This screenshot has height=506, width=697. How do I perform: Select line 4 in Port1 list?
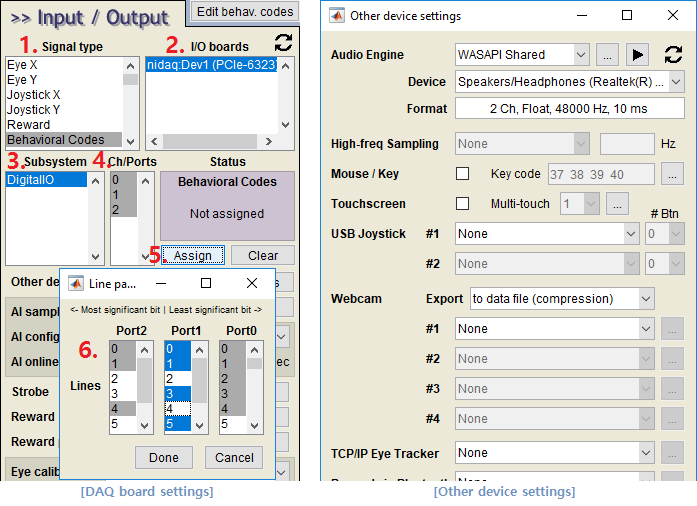[x=178, y=409]
